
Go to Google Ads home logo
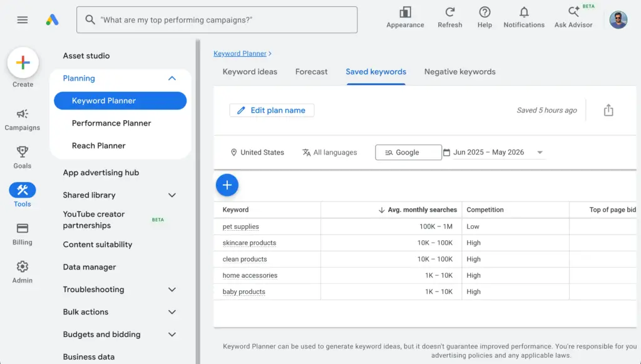(x=53, y=19)
